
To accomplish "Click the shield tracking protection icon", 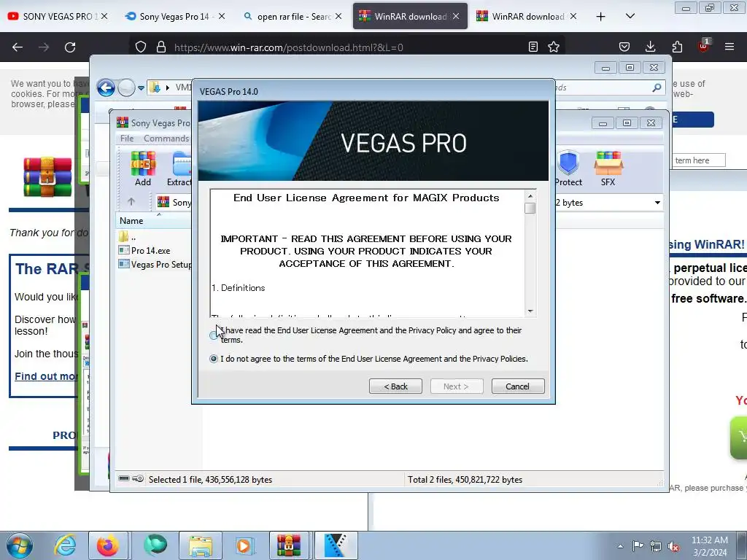I will point(141,47).
